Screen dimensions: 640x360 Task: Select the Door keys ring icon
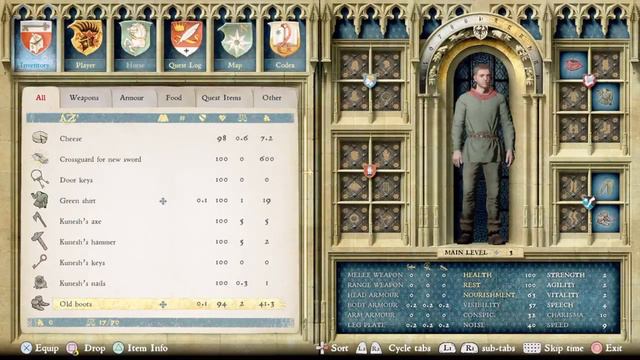coord(40,179)
